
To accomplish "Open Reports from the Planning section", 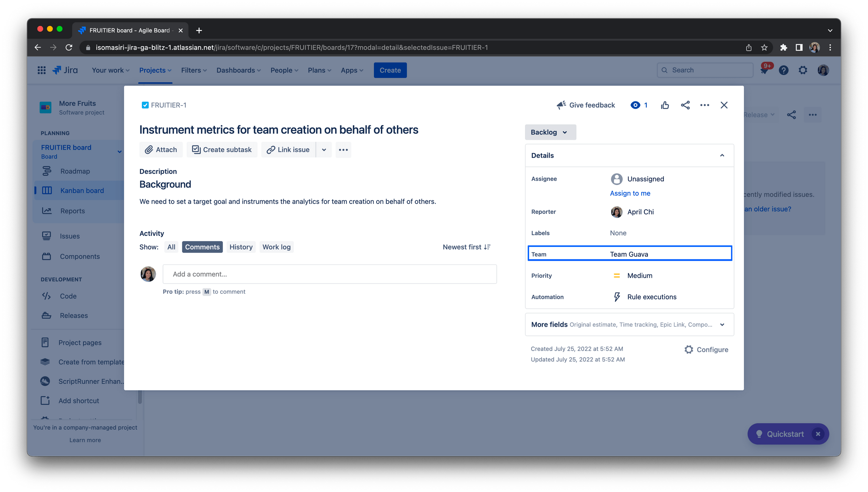I will point(72,211).
